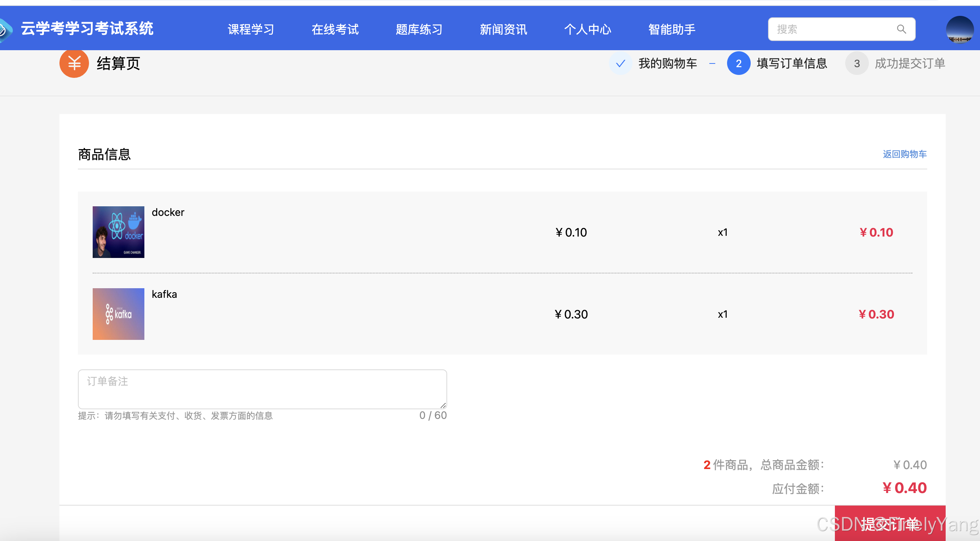Open 课程学习 menu item

251,29
